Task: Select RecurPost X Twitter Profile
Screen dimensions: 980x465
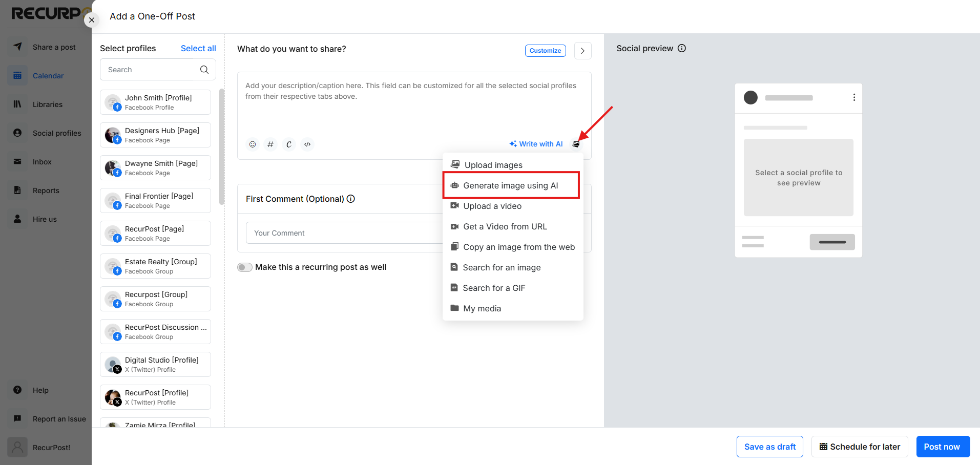Action: (x=155, y=397)
